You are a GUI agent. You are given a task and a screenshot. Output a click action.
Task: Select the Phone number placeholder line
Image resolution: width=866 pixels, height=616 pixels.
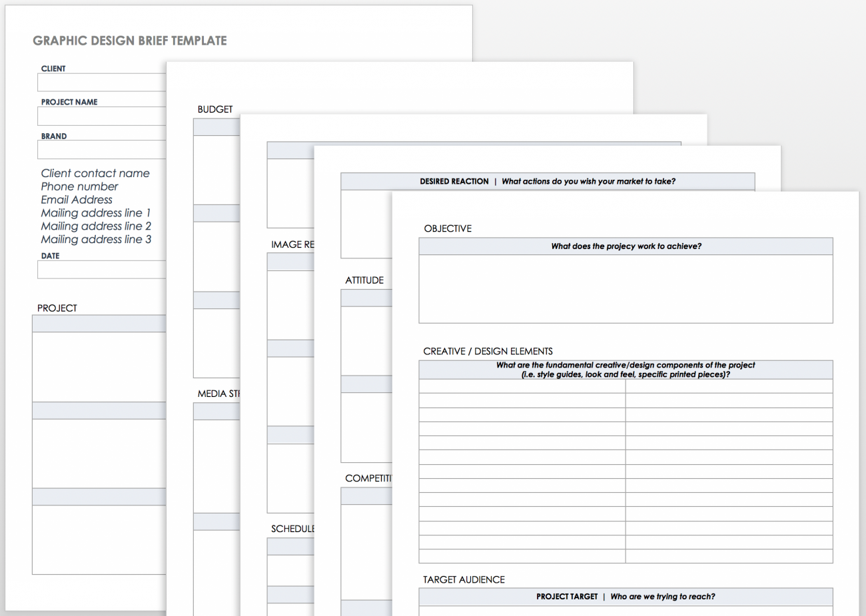click(x=79, y=186)
